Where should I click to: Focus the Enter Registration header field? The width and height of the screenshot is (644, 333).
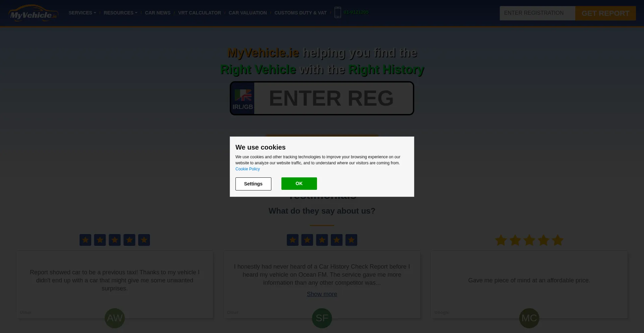(x=537, y=13)
